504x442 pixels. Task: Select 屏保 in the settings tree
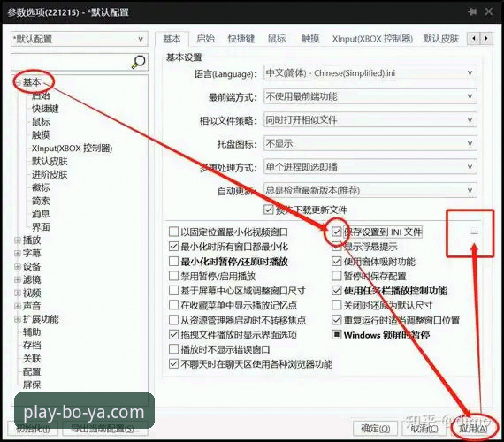(x=32, y=385)
